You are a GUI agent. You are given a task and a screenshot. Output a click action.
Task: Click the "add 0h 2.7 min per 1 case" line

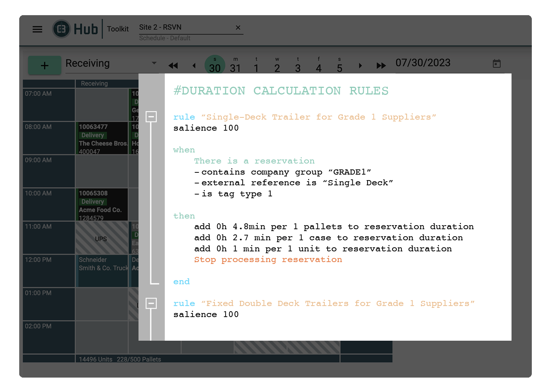tap(328, 238)
